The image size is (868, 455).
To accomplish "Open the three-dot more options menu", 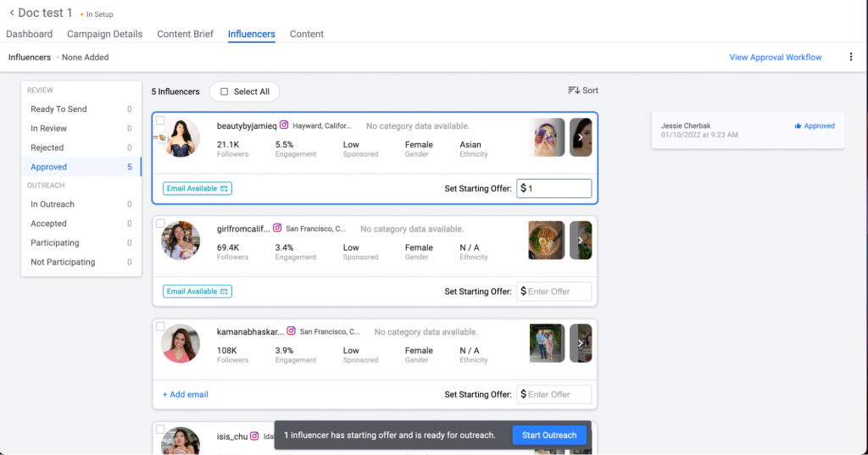I will tap(850, 58).
